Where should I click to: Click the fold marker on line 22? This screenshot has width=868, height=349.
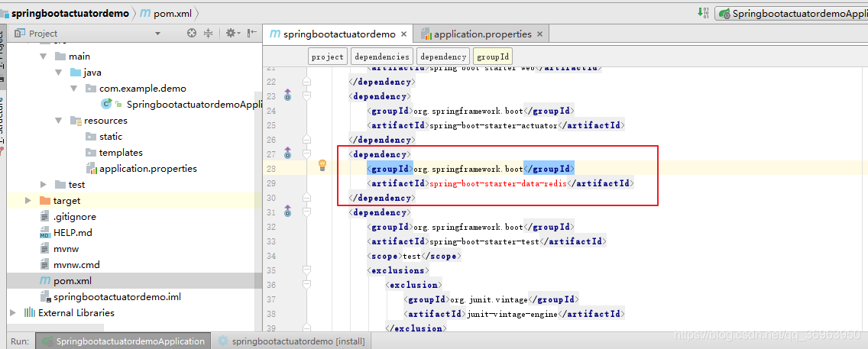pos(306,81)
